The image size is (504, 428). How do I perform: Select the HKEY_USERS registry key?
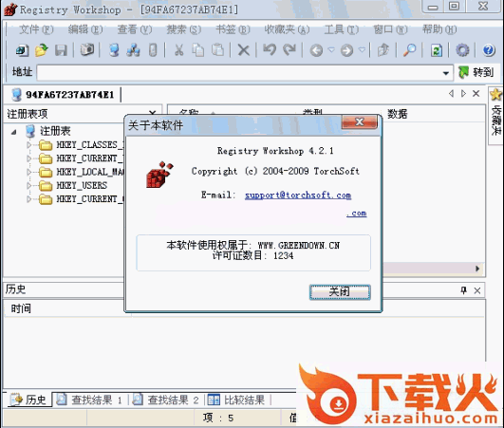coord(82,186)
